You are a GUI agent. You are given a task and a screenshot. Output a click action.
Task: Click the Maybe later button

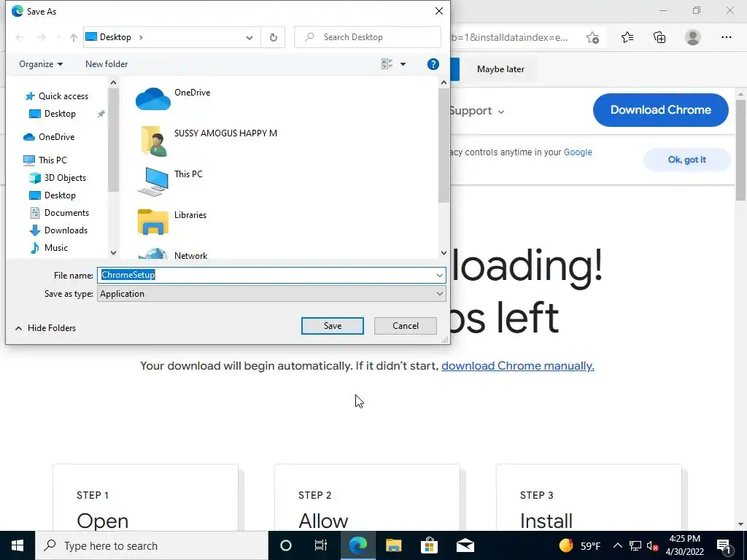pos(500,69)
